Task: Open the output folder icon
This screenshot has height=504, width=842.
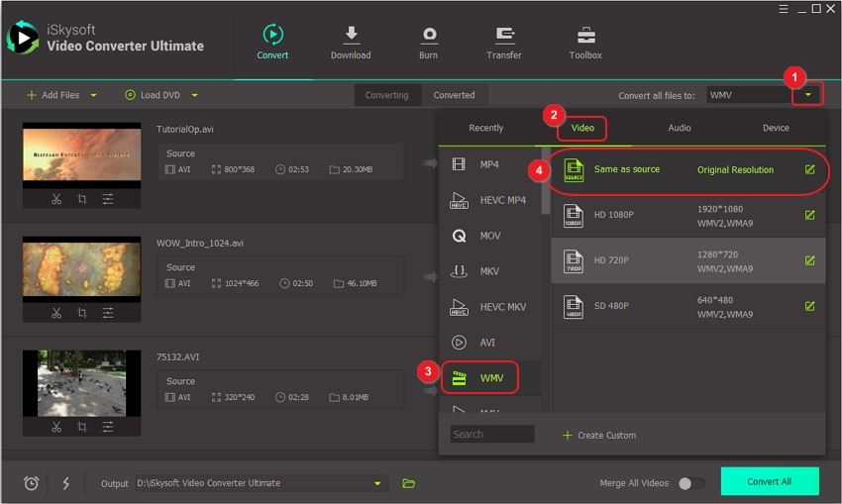Action: point(408,483)
